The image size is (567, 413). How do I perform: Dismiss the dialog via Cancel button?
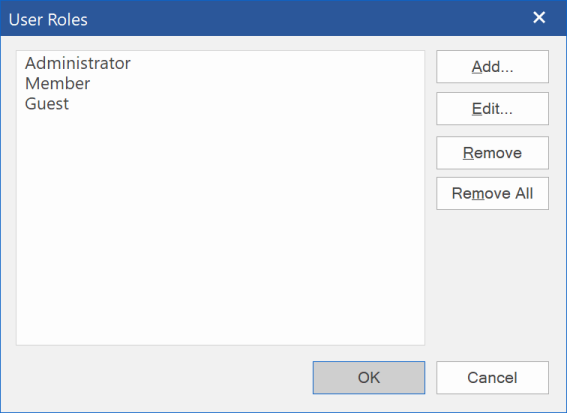[x=492, y=378]
